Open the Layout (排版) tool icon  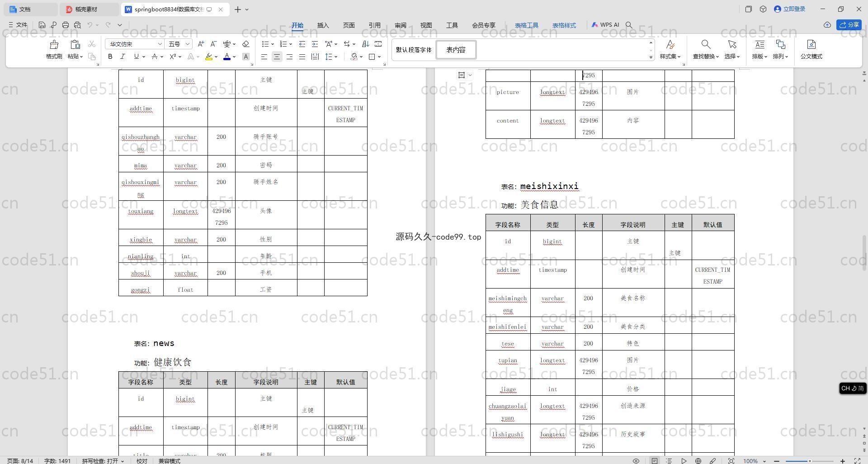point(759,44)
